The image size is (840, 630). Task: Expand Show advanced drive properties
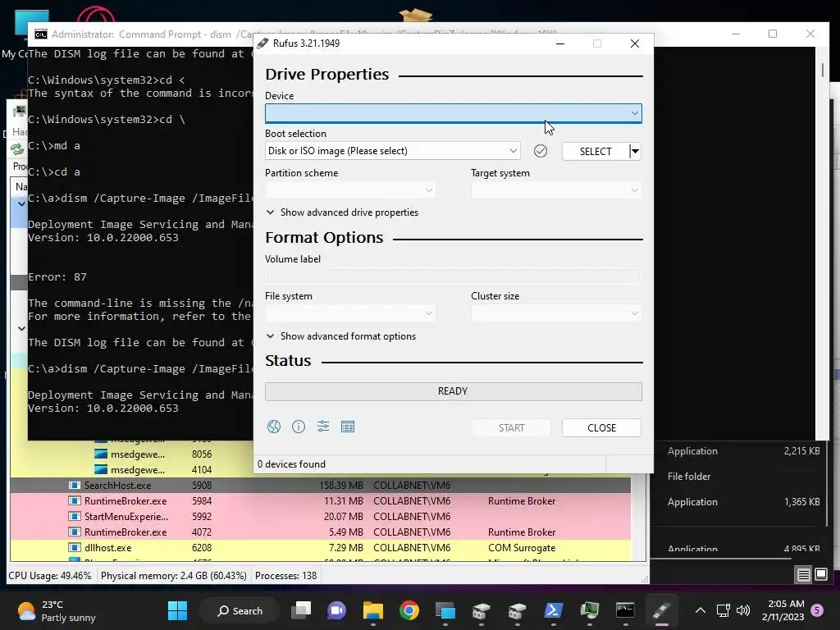click(x=342, y=212)
